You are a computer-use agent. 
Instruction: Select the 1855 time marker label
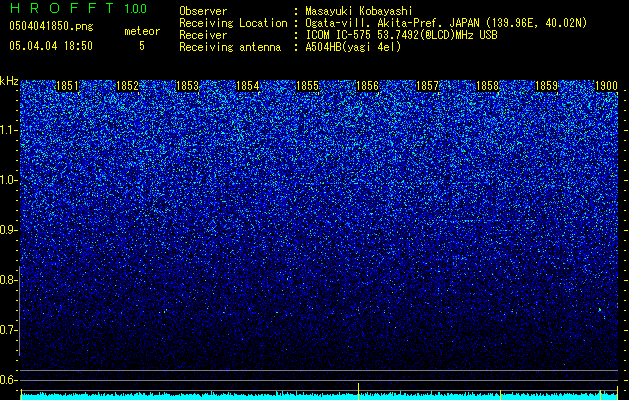[x=307, y=86]
